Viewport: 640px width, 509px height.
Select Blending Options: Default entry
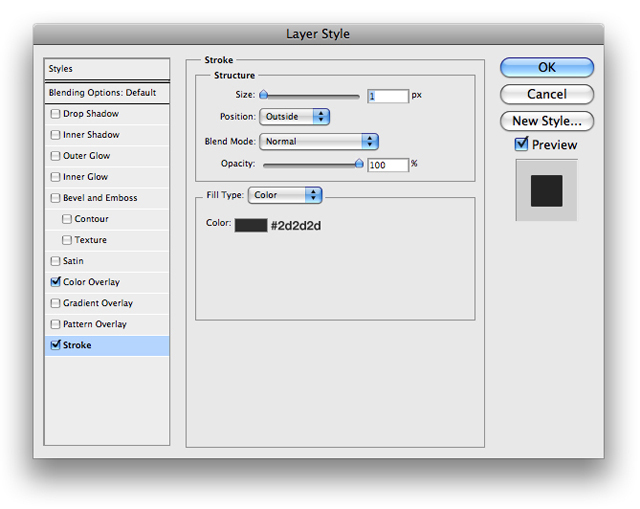pyautogui.click(x=107, y=93)
